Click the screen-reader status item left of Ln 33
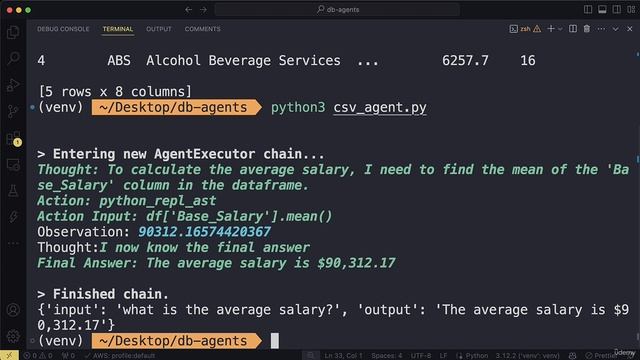The height and width of the screenshot is (360, 640). [x=311, y=356]
